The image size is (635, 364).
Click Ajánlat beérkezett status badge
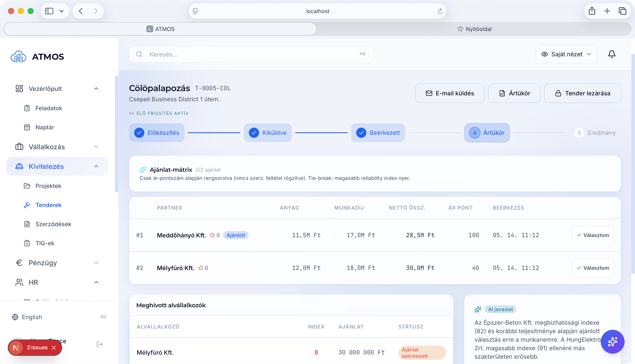pyautogui.click(x=422, y=353)
